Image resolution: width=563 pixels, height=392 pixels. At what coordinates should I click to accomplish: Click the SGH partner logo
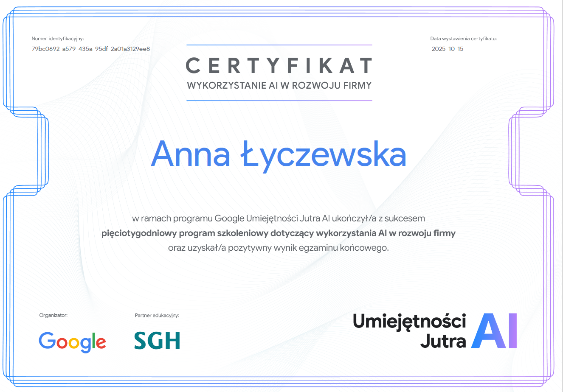[157, 341]
